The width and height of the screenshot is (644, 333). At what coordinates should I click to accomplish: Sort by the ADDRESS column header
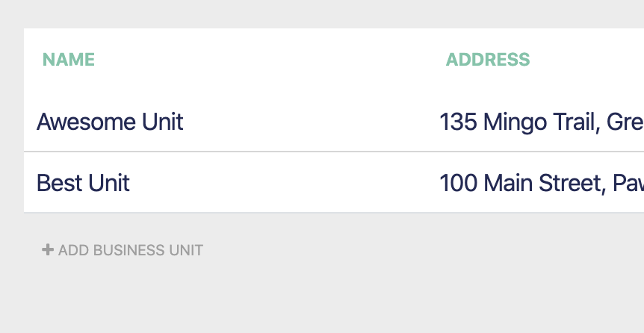point(488,60)
